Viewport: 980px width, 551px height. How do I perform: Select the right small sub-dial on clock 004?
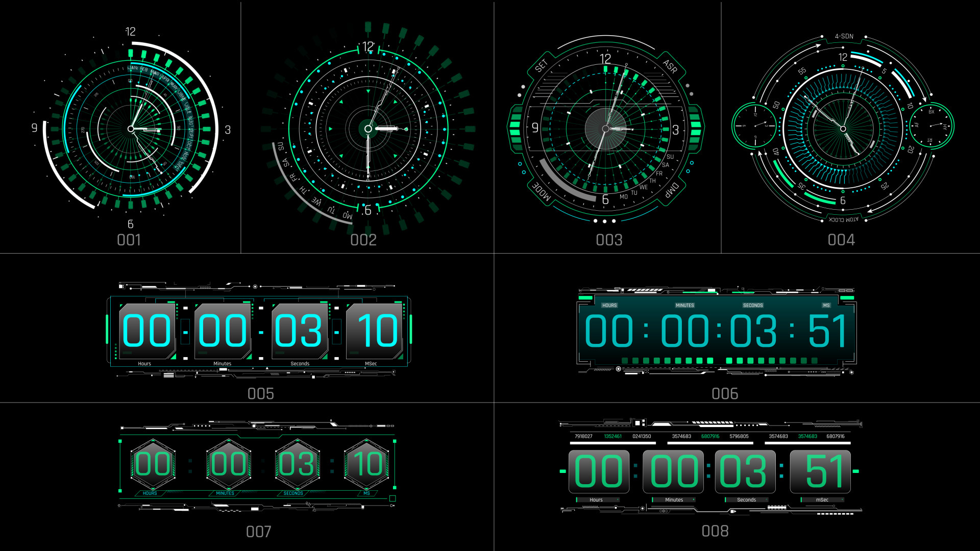[x=931, y=126]
